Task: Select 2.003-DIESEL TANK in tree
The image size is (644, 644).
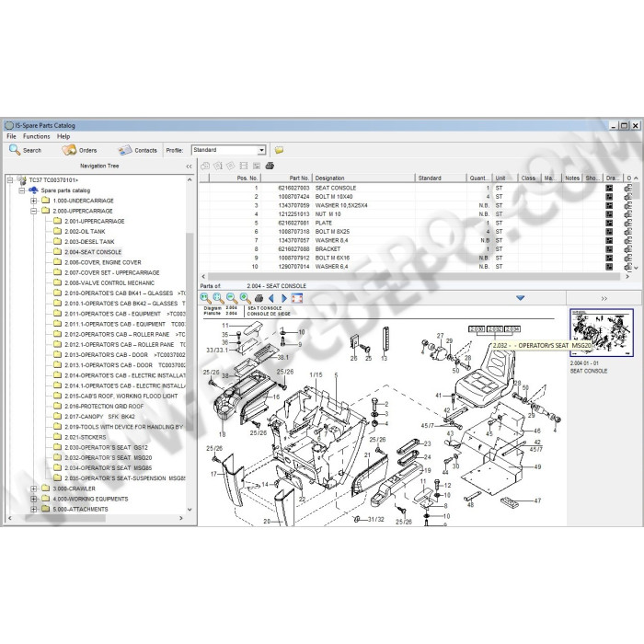Action: click(89, 242)
